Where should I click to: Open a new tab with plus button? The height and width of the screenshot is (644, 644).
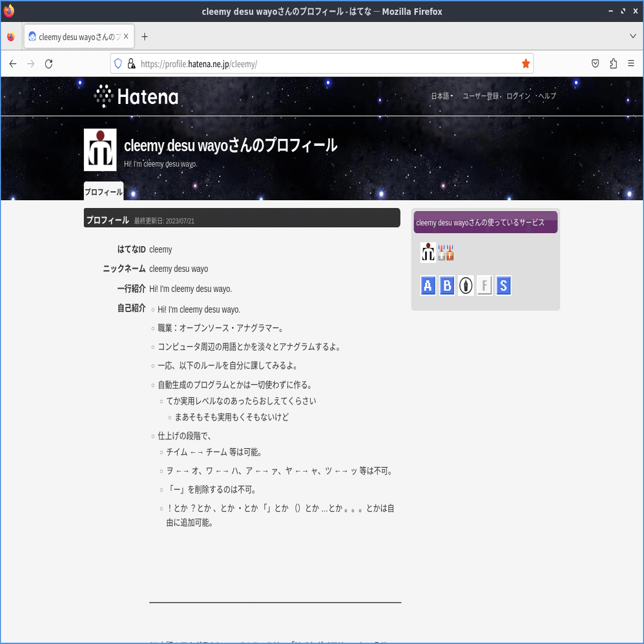coord(145,37)
